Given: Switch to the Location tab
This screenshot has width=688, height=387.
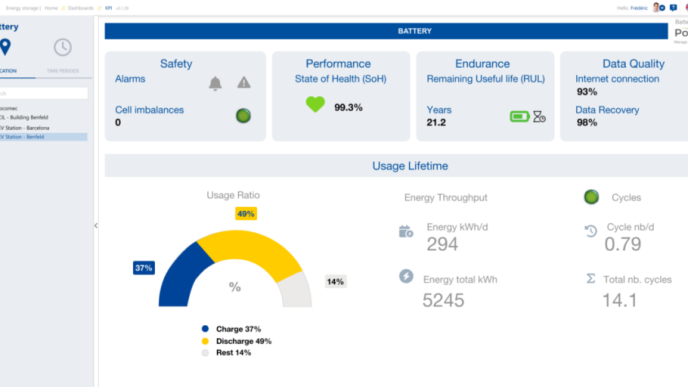Looking at the screenshot, I should (x=8, y=71).
